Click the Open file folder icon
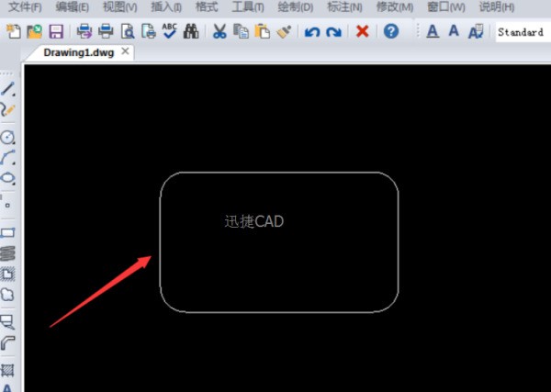This screenshot has width=551, height=392. (x=35, y=31)
